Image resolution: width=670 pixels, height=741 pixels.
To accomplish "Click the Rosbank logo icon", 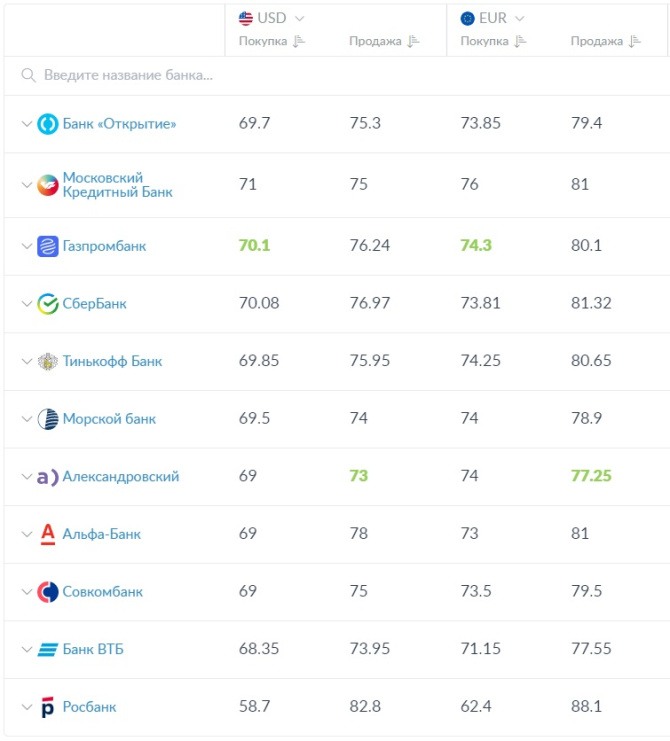I will [48, 707].
